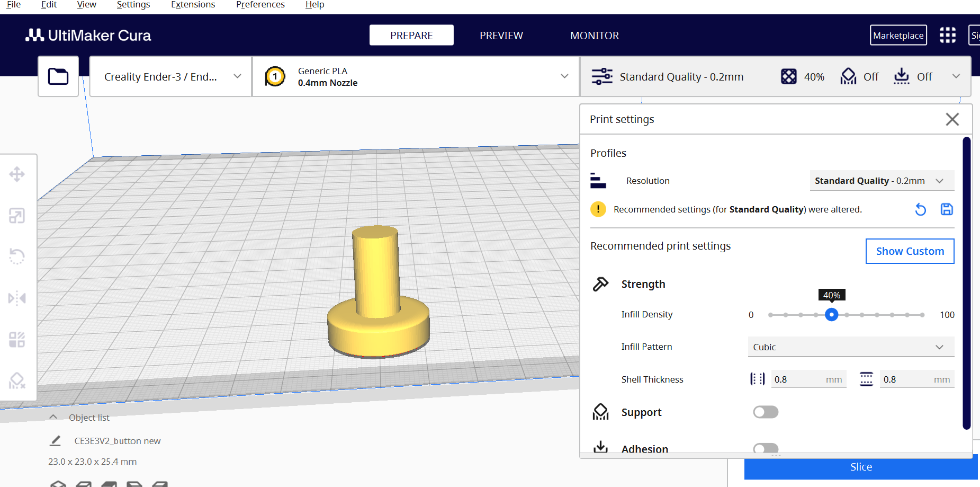The height and width of the screenshot is (487, 980).
Task: Select the Support Blocker tool
Action: coord(17,380)
